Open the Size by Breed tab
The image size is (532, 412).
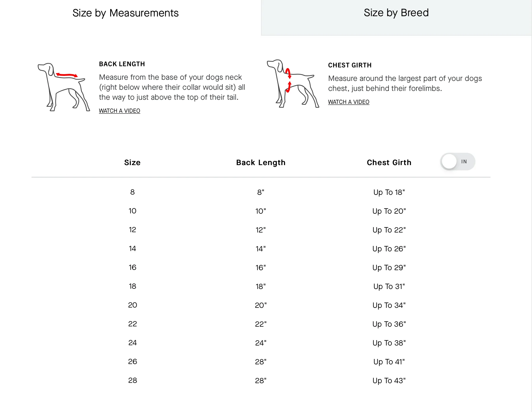(x=396, y=13)
